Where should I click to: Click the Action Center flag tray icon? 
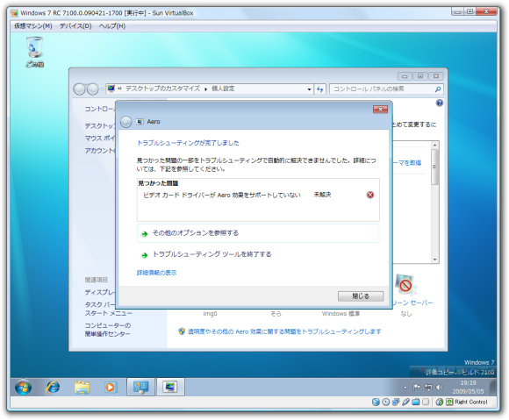pos(416,387)
